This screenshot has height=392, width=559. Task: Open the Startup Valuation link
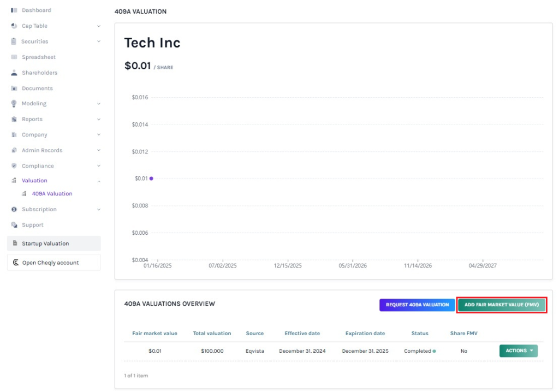[x=45, y=243]
